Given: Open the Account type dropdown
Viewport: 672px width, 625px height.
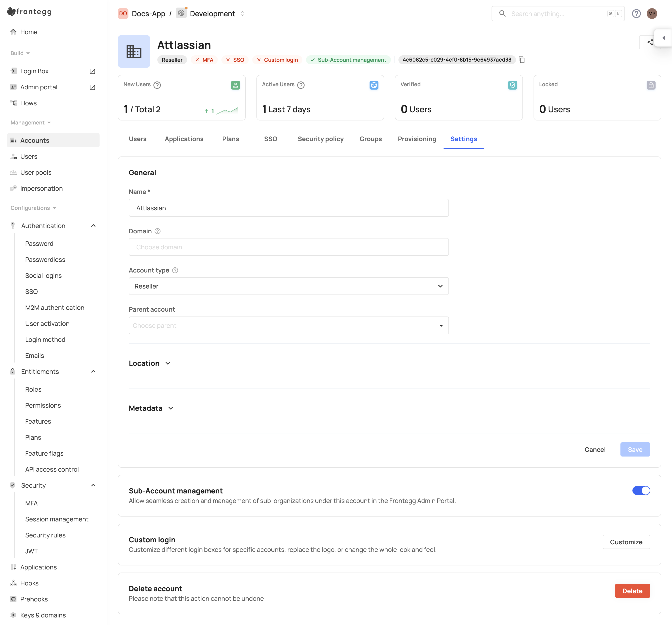Looking at the screenshot, I should (x=440, y=286).
